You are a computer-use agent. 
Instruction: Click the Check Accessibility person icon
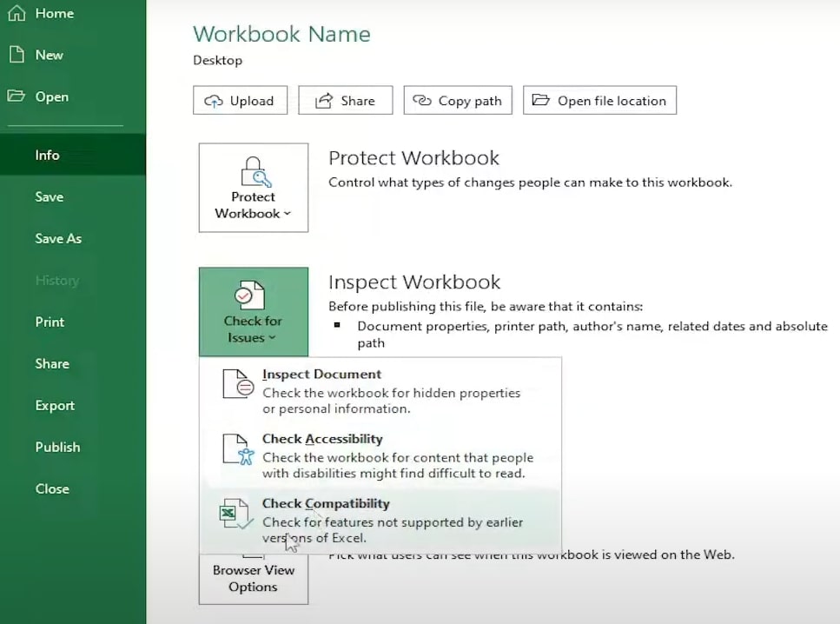(x=237, y=448)
